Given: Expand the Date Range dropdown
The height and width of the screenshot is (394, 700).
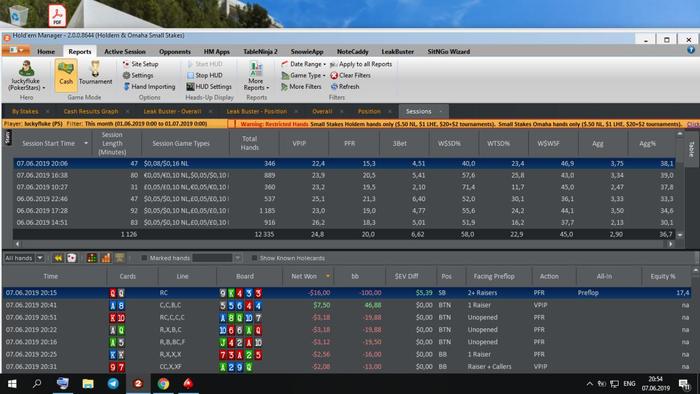Looking at the screenshot, I should [x=324, y=64].
